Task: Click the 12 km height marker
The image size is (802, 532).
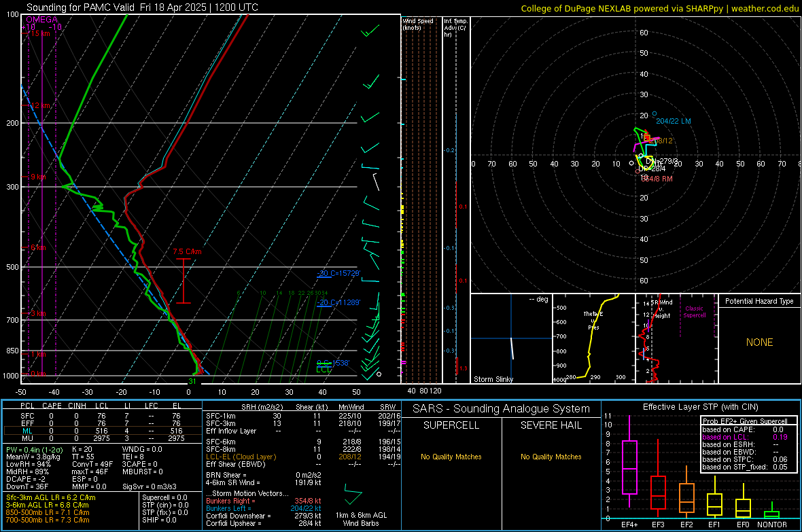Action: 40,105
